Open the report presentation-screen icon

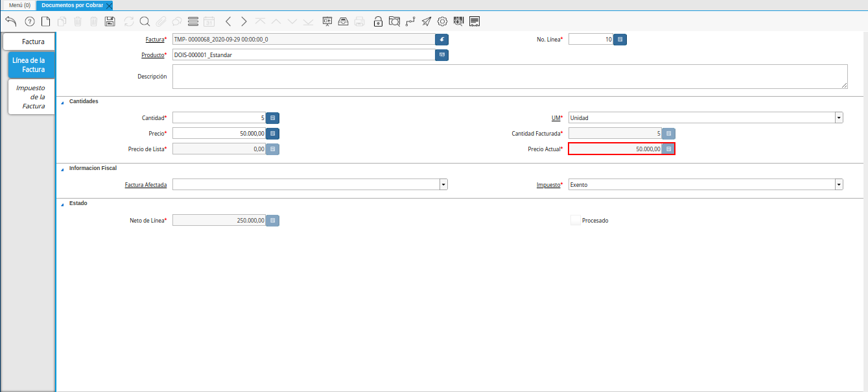coord(327,21)
